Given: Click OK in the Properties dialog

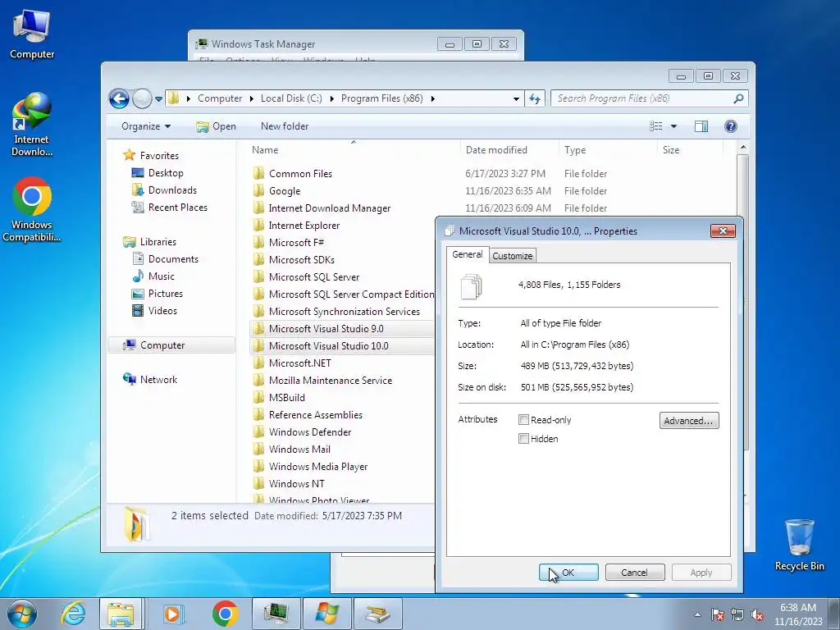Looking at the screenshot, I should pyautogui.click(x=568, y=572).
